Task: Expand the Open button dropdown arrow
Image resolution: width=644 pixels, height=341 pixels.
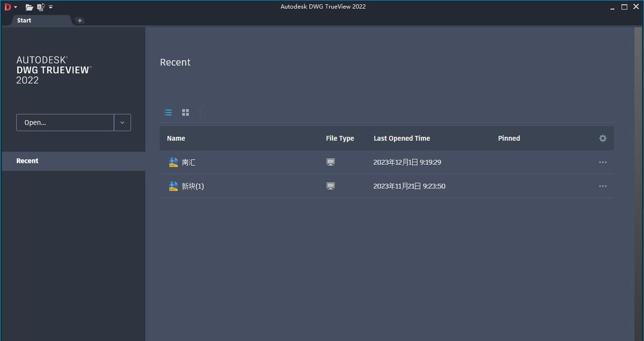Action: point(122,122)
